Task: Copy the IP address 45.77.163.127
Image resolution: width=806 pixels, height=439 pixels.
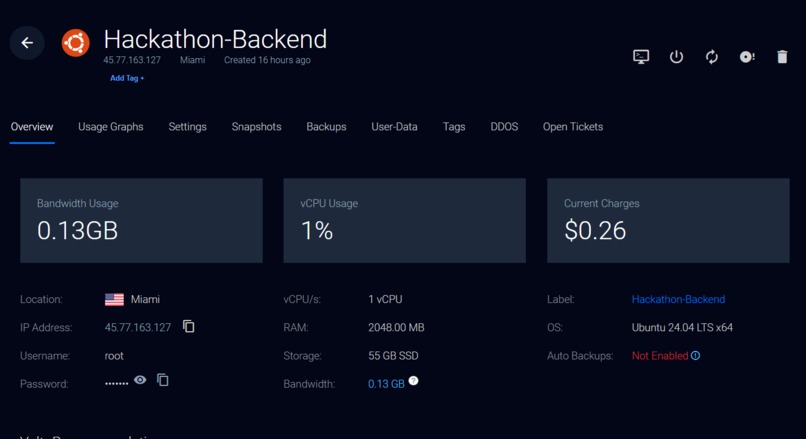Action: pyautogui.click(x=189, y=326)
